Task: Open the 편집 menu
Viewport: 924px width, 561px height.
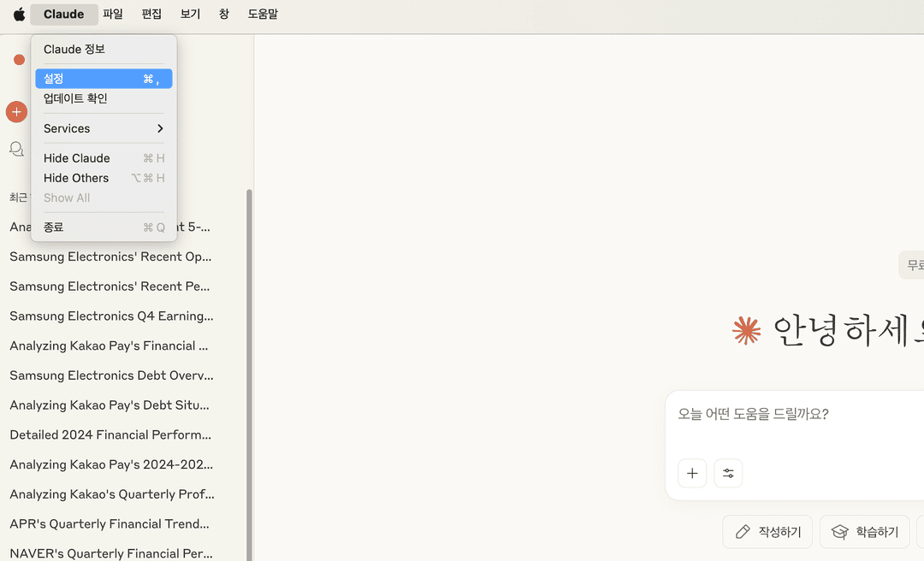Action: (151, 15)
